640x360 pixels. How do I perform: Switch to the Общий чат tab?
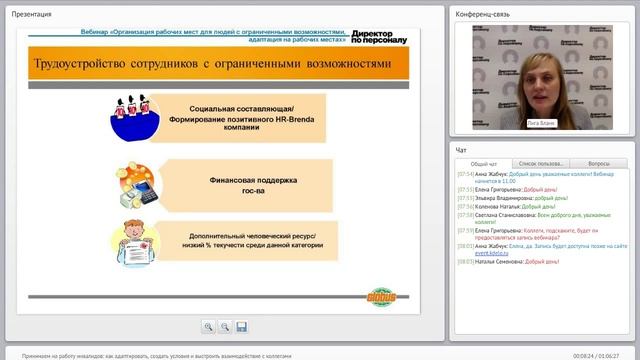click(x=484, y=164)
